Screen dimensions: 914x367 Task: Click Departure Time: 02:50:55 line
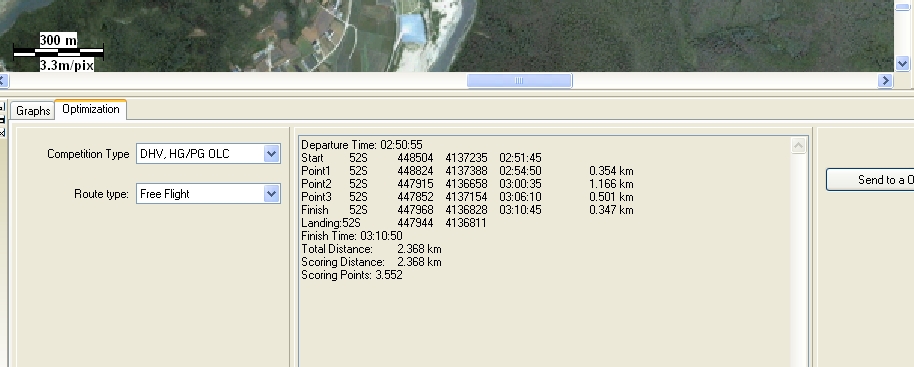coord(361,144)
